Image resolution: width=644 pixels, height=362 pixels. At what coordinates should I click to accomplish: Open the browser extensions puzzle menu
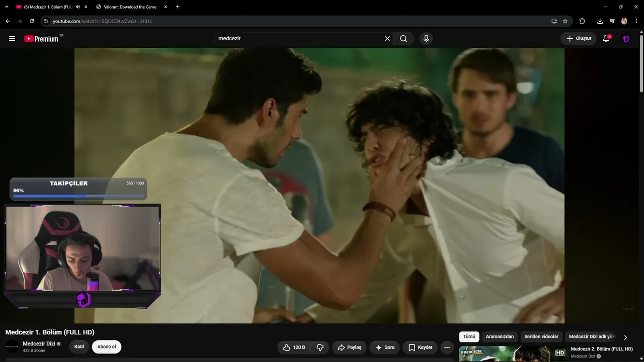[582, 21]
